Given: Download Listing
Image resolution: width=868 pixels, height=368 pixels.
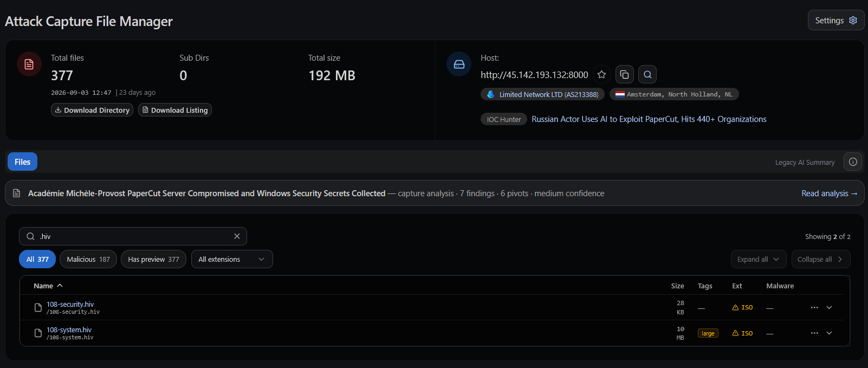Looking at the screenshot, I should coord(175,110).
